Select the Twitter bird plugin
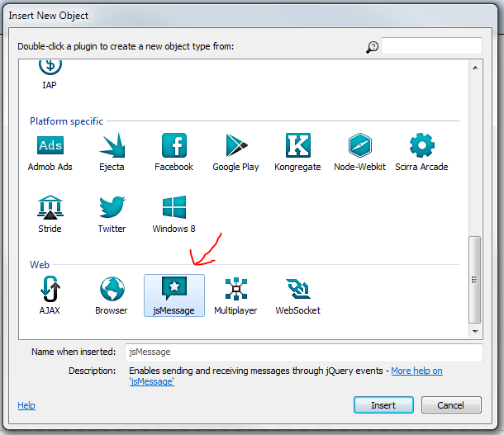Image resolution: width=504 pixels, height=435 pixels. pos(112,208)
